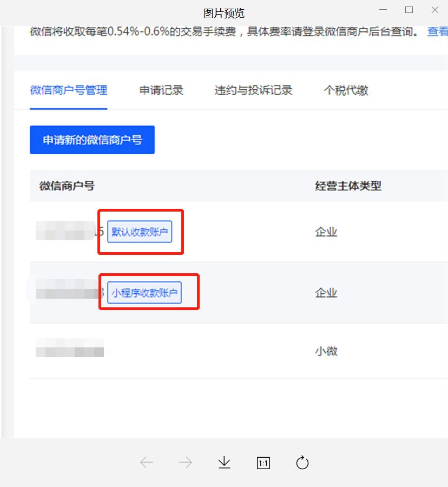Maximize the 图片预览 window

(x=409, y=10)
